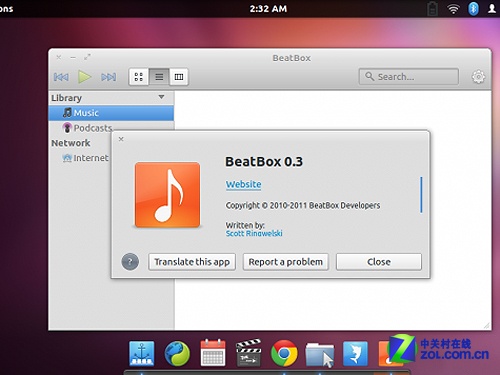Open the Bluetooth indicator in top panel
Image resolution: width=500 pixels, height=375 pixels.
[473, 9]
